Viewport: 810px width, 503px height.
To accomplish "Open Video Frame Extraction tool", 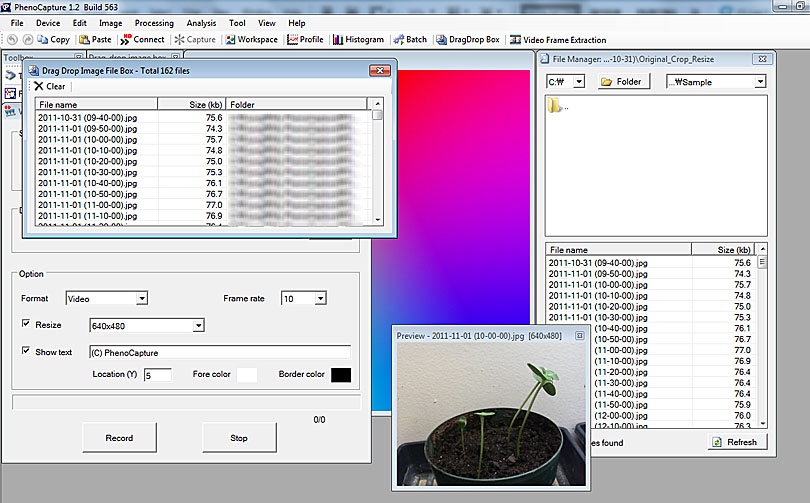I will 558,40.
